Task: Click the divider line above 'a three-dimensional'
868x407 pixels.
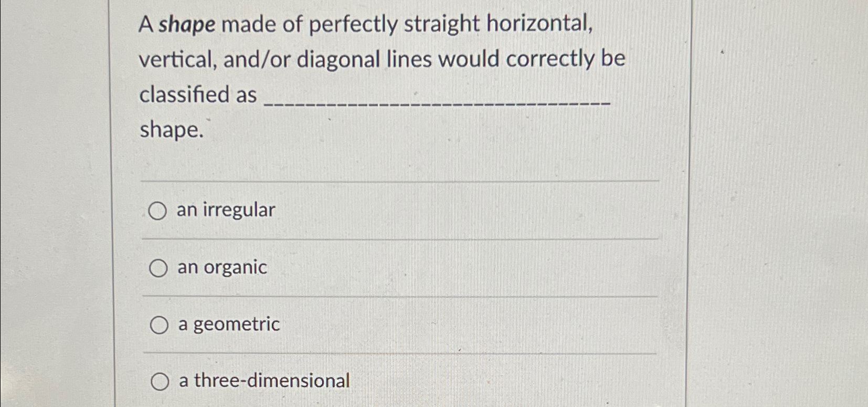Action: coord(399,353)
